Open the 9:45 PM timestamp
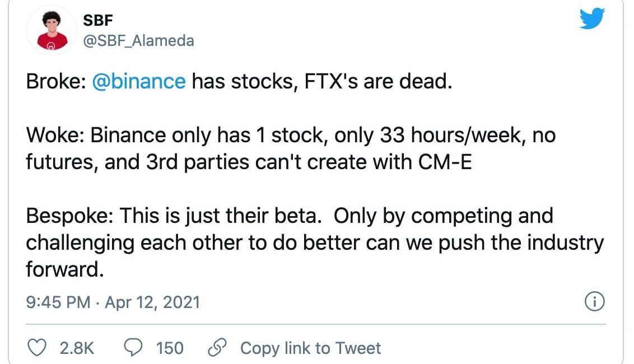The width and height of the screenshot is (634, 364). pyautogui.click(x=58, y=302)
